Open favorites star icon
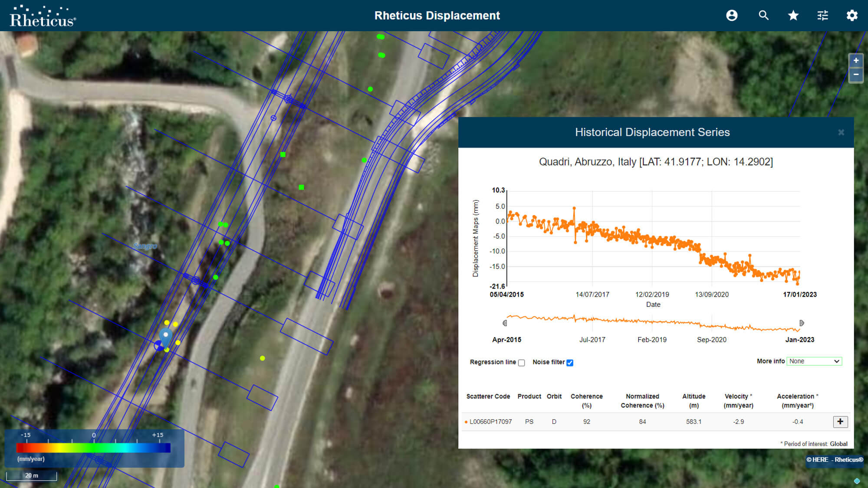The image size is (868, 488). coord(793,16)
